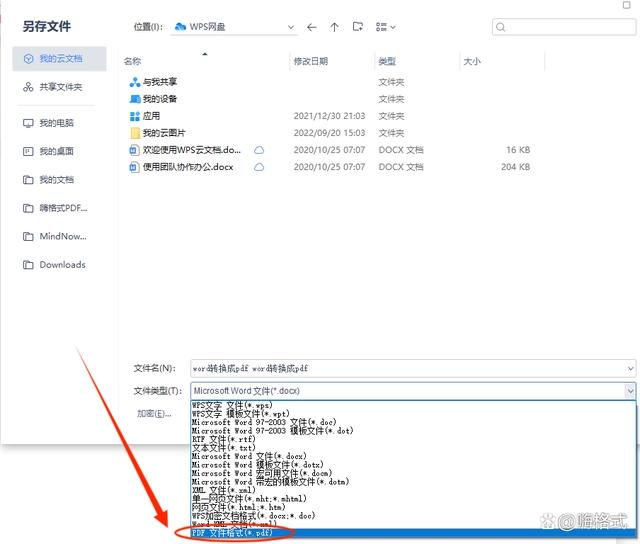Image resolution: width=640 pixels, height=544 pixels.
Task: Select the 我的云图片 folder row
Action: (x=331, y=133)
